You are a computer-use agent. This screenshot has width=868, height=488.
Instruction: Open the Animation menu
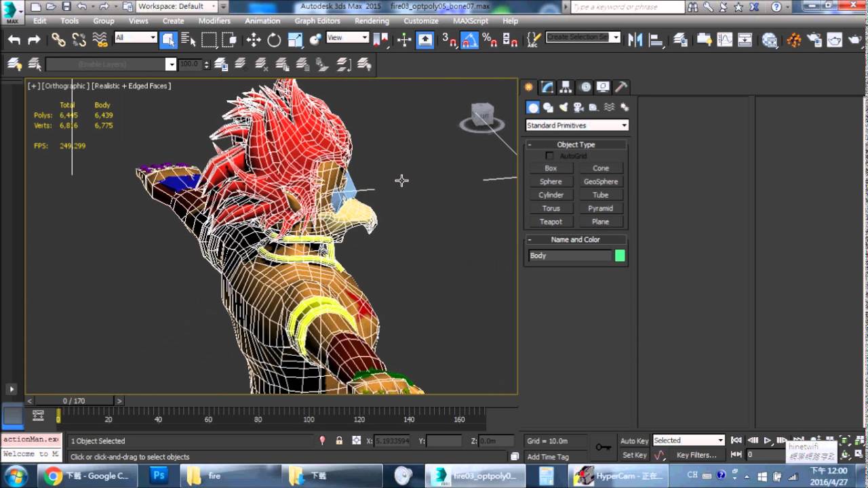(x=262, y=21)
